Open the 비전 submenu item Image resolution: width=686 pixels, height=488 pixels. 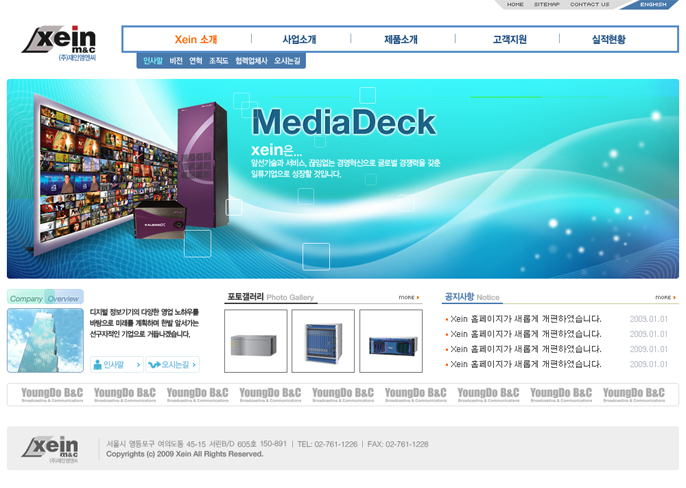pyautogui.click(x=176, y=61)
